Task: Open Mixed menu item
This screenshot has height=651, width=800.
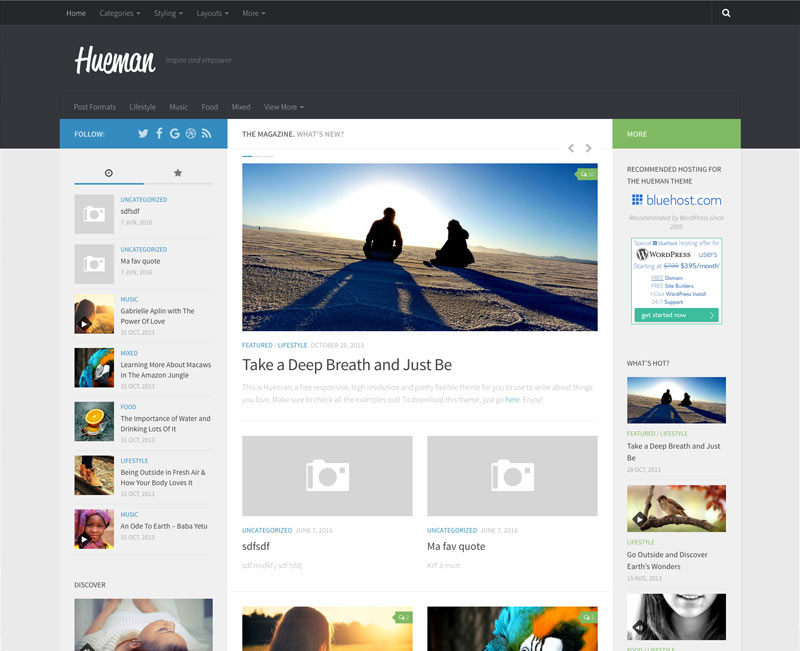Action: tap(241, 107)
